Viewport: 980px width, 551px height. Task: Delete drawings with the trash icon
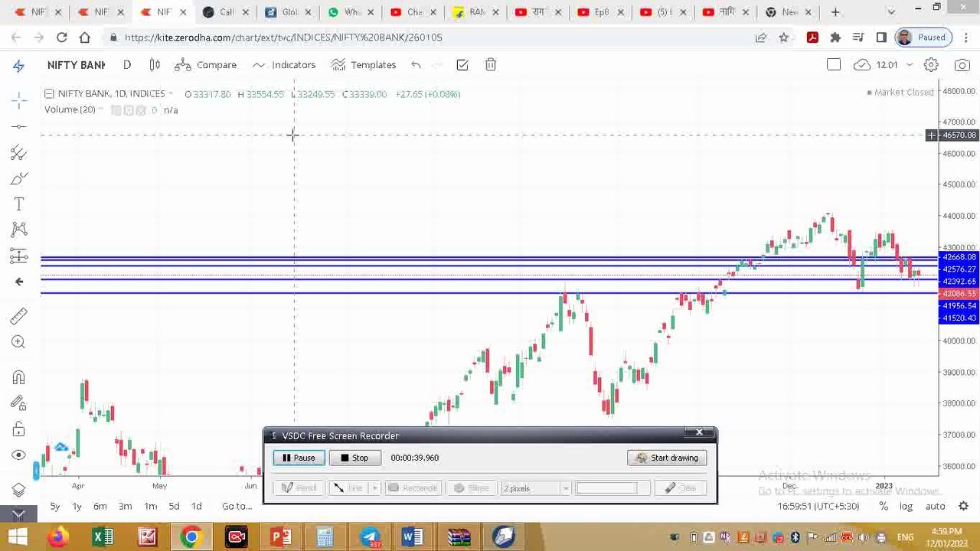(491, 65)
